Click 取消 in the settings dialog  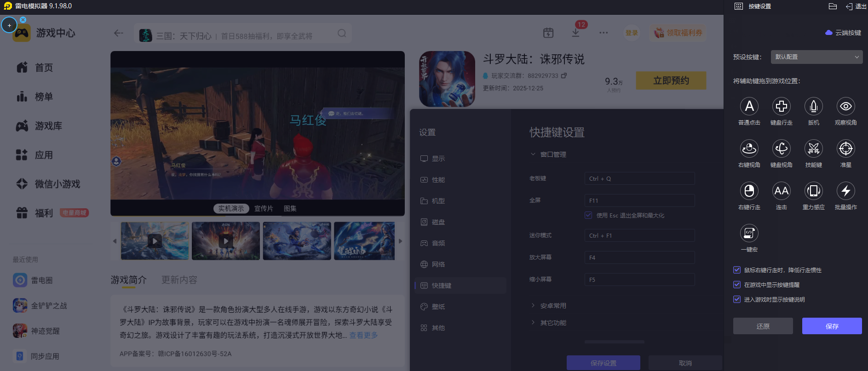685,363
